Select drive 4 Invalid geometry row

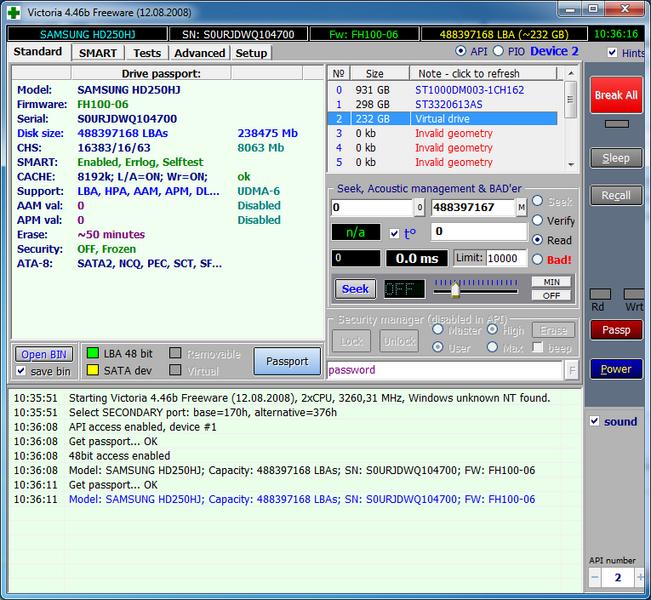(x=443, y=148)
